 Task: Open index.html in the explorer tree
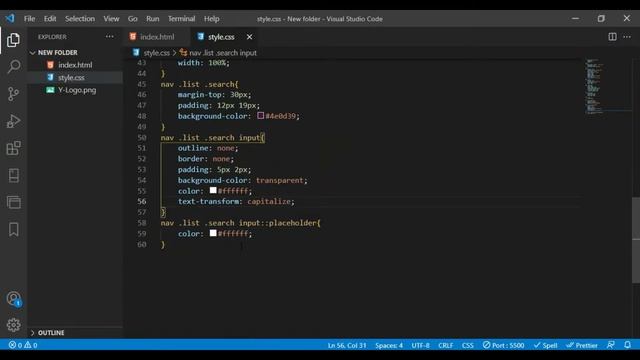coord(75,65)
